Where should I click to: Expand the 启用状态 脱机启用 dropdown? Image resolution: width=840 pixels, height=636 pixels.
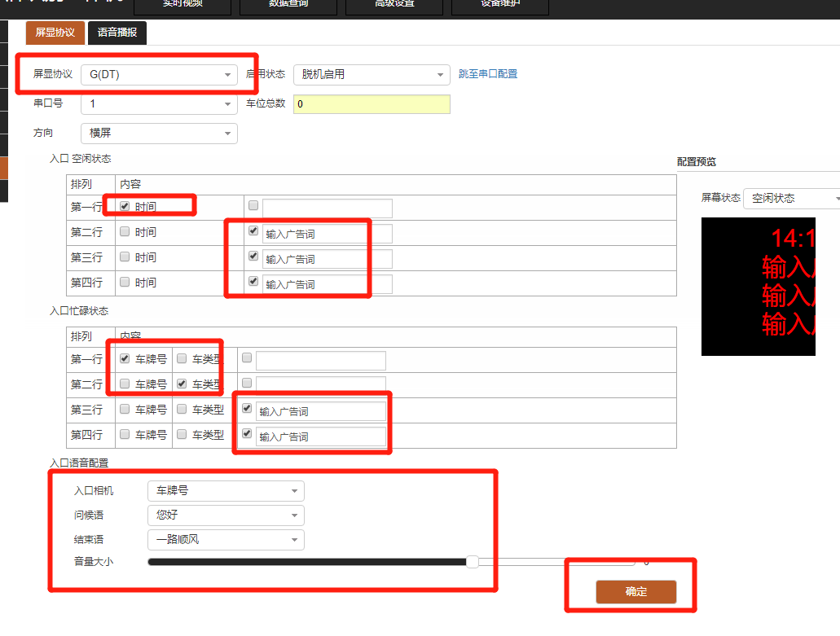pyautogui.click(x=372, y=74)
